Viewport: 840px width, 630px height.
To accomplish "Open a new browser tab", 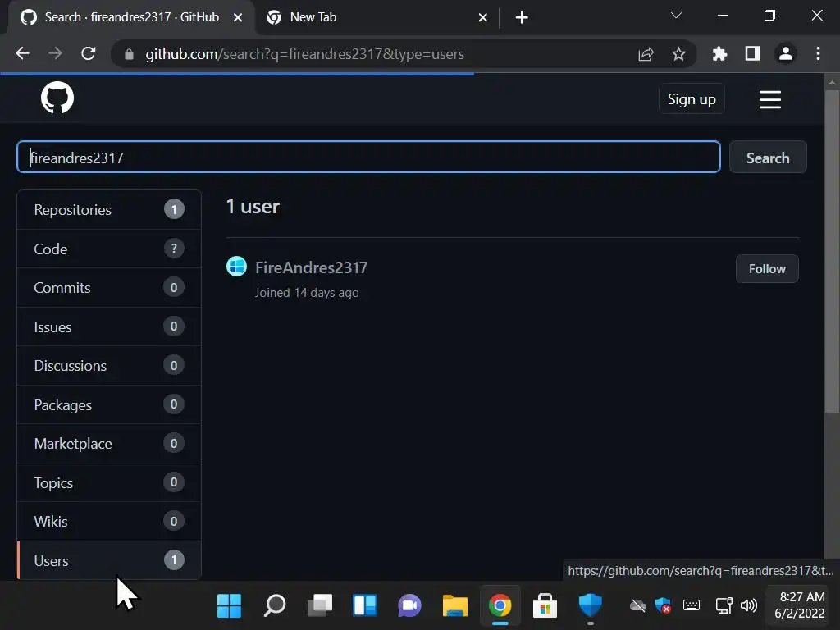I will click(522, 18).
